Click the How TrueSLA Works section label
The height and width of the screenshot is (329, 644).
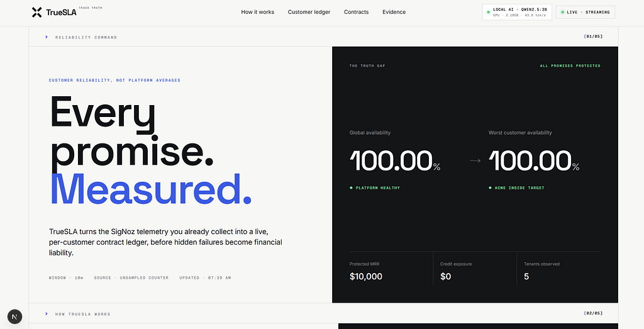(83, 314)
